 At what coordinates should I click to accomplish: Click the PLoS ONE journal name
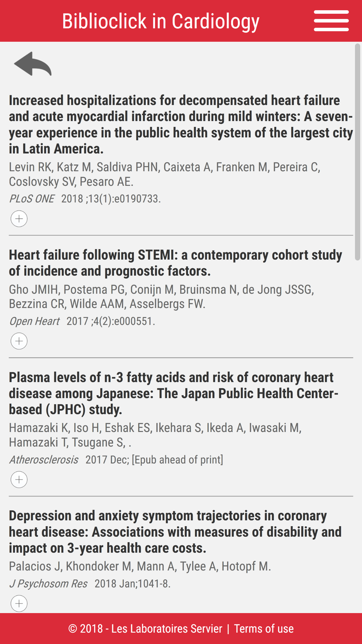click(32, 198)
